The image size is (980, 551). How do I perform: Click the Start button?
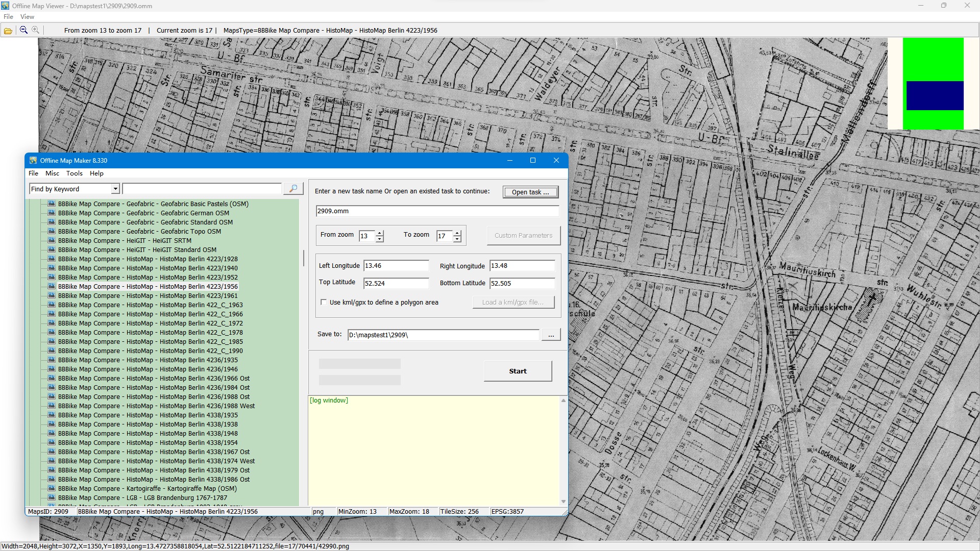518,371
